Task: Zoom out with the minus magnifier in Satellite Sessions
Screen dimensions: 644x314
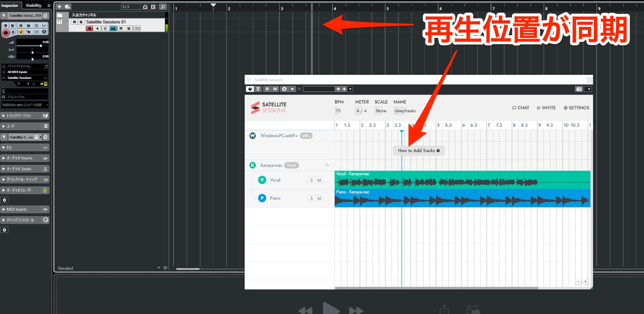Action: click(x=578, y=282)
